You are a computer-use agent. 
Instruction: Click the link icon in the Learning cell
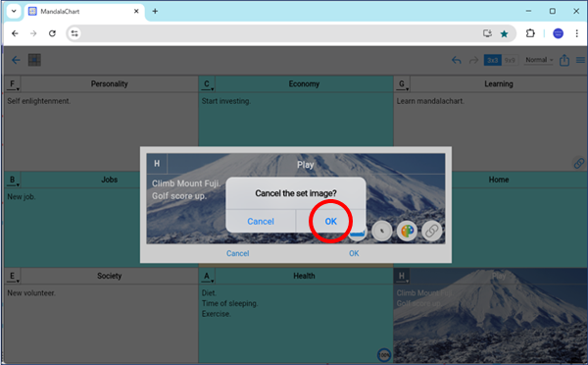coord(578,163)
